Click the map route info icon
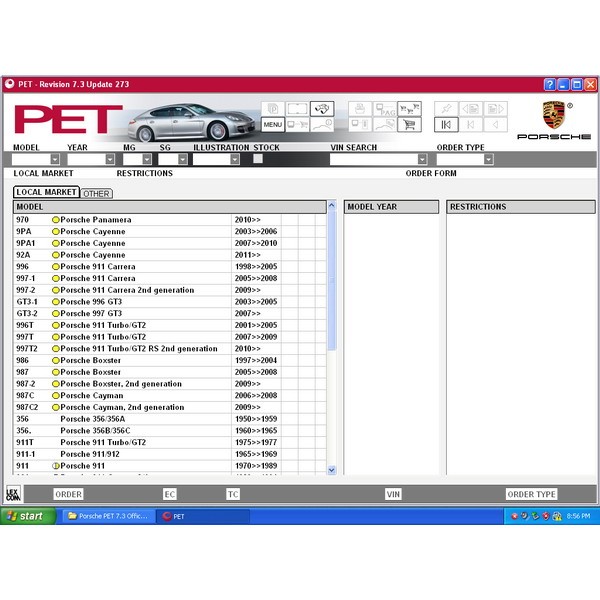Viewport: 600px width, 600px height. (x=322, y=124)
